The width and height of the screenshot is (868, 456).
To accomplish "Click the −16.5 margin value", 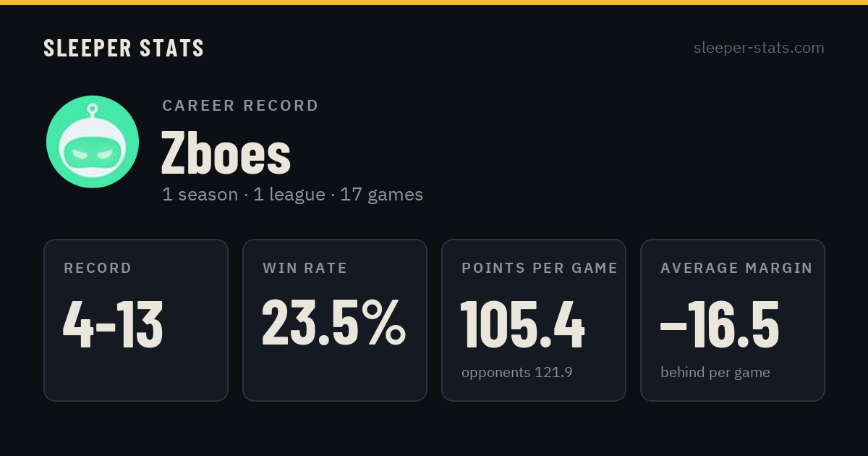I will [x=720, y=325].
